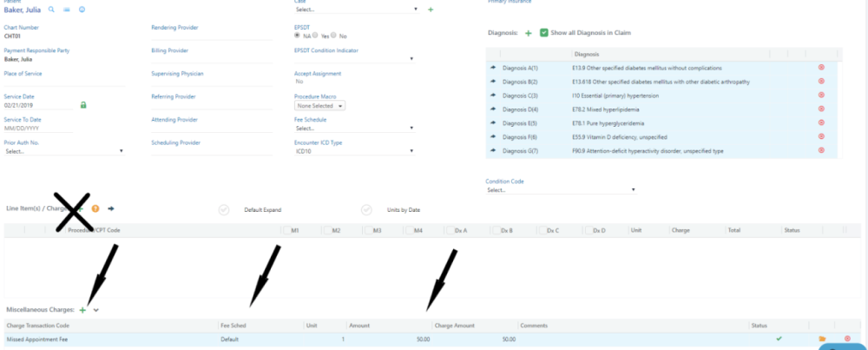Add a diagnosis with the green plus
Viewport: 868px width, 350px height.
point(528,33)
